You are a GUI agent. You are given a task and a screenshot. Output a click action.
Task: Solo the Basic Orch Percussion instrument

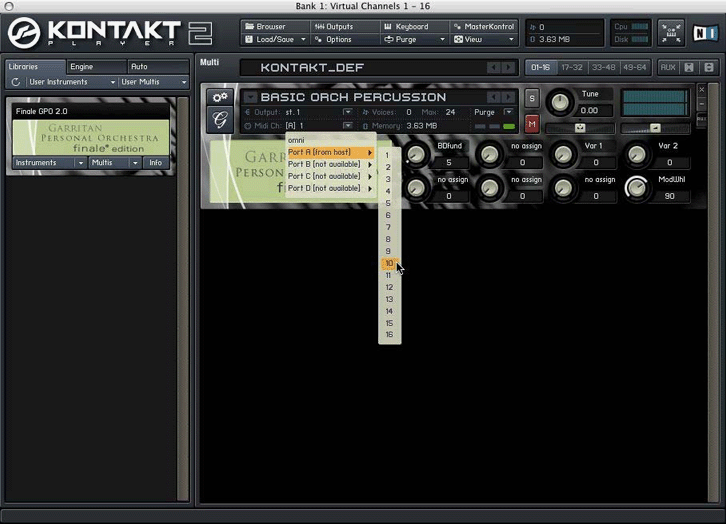532,98
